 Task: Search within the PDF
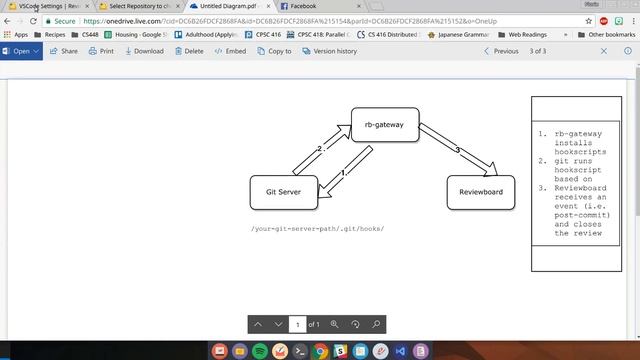pos(376,324)
